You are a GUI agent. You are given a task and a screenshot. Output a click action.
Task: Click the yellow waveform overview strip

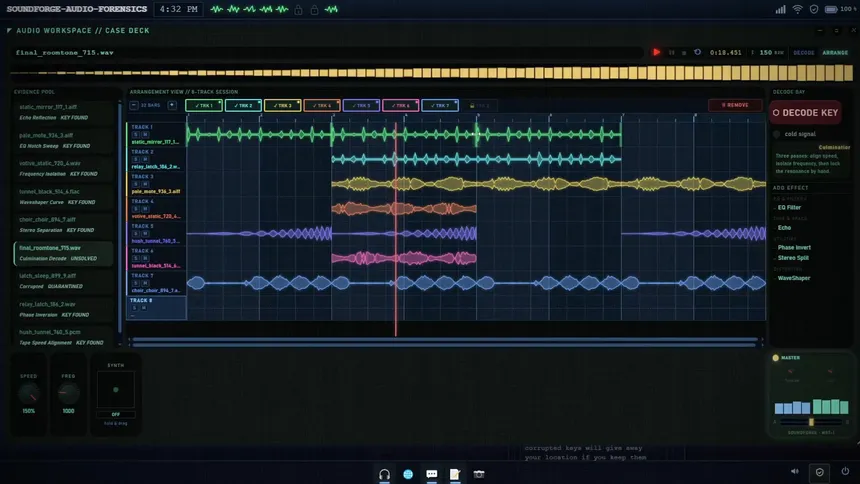pyautogui.click(x=432, y=72)
